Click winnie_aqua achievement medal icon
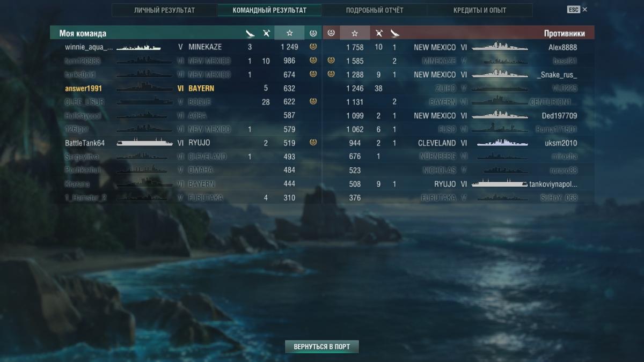644x362 pixels. 313,47
